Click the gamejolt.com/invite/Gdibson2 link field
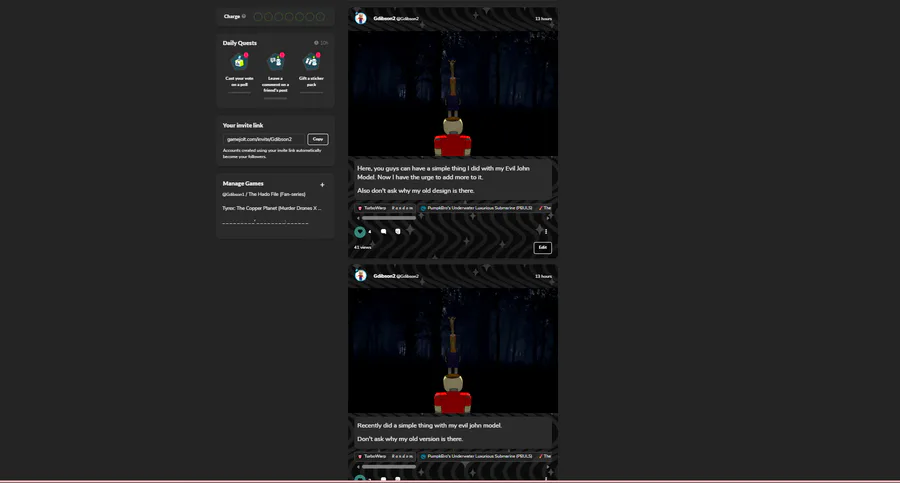The width and height of the screenshot is (900, 483). tap(263, 139)
